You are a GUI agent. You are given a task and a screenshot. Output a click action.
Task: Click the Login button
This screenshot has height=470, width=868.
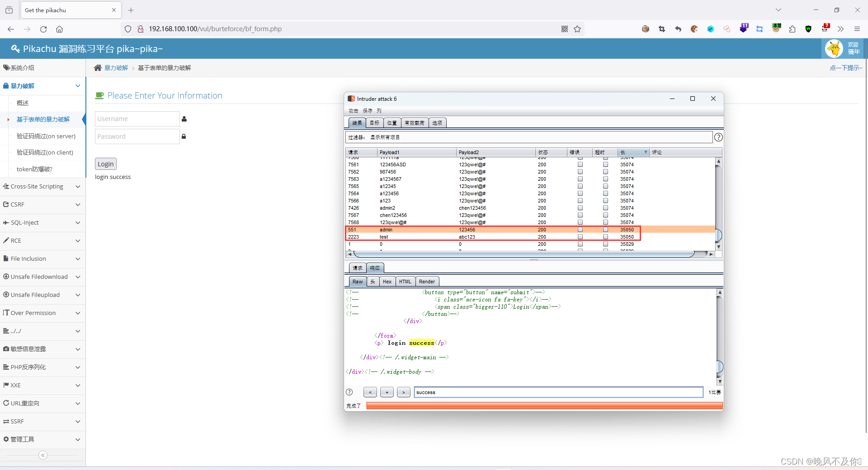click(x=106, y=164)
